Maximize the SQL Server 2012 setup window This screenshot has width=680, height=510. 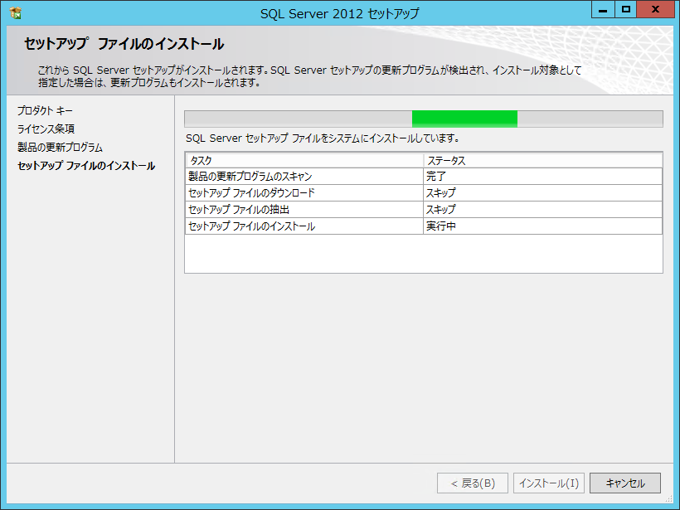point(625,10)
